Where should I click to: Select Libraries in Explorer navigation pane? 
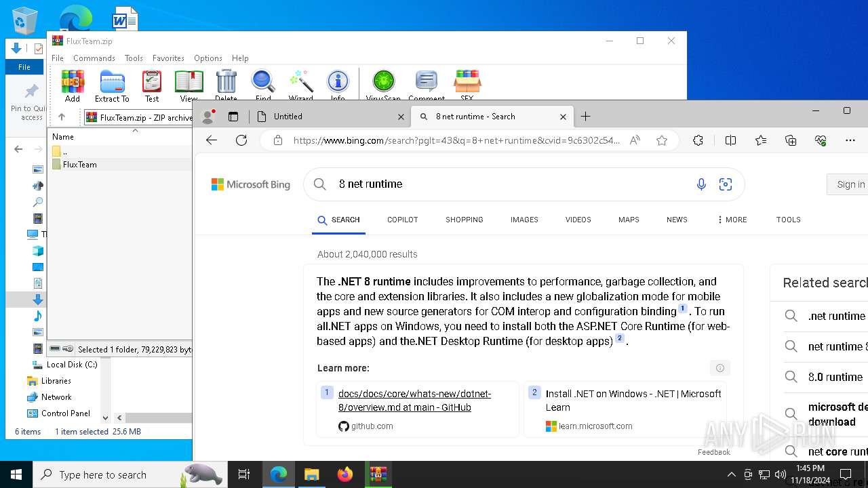click(56, 381)
